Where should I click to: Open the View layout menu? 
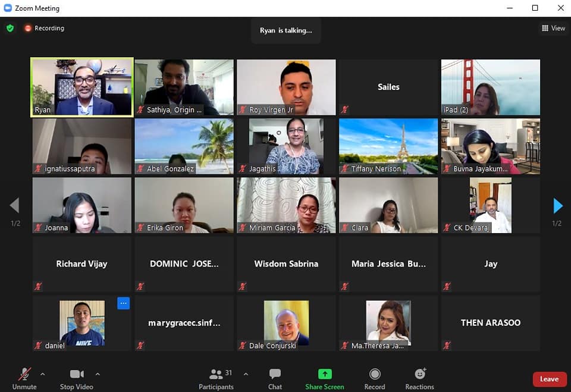coord(553,28)
